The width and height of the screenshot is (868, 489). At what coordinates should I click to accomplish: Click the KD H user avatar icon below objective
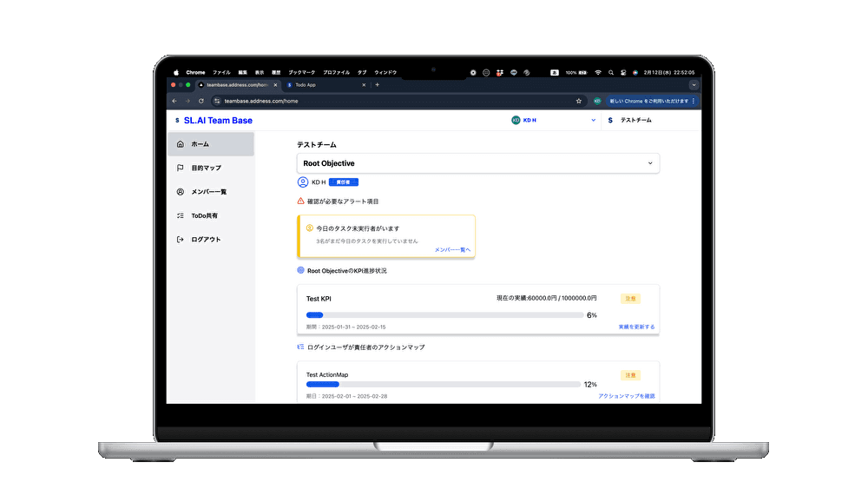pyautogui.click(x=303, y=182)
